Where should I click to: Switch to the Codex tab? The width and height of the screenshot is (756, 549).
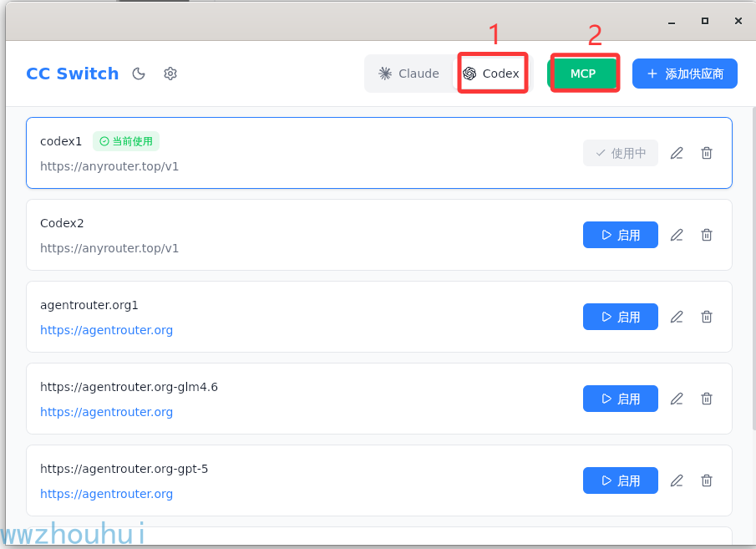pyautogui.click(x=492, y=74)
